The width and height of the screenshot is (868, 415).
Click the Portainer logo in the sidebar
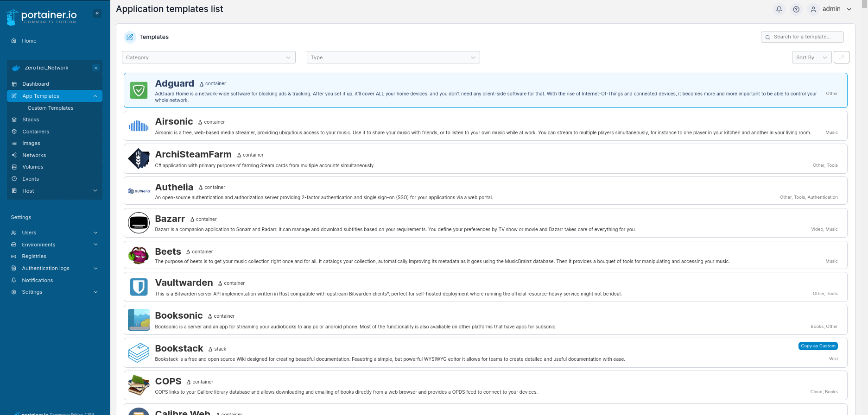point(42,17)
